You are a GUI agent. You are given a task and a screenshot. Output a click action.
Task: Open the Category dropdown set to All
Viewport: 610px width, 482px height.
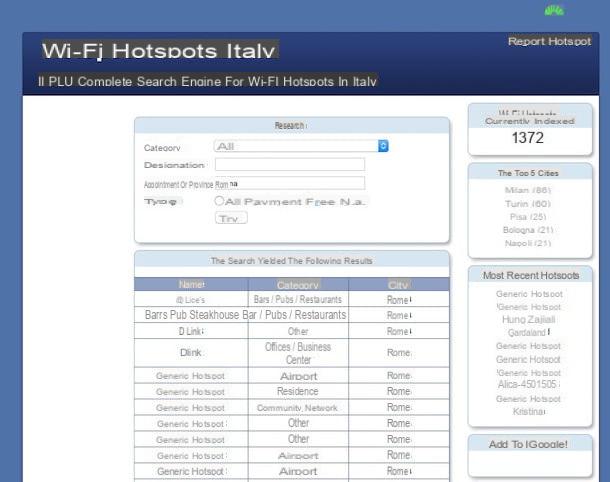(x=301, y=146)
